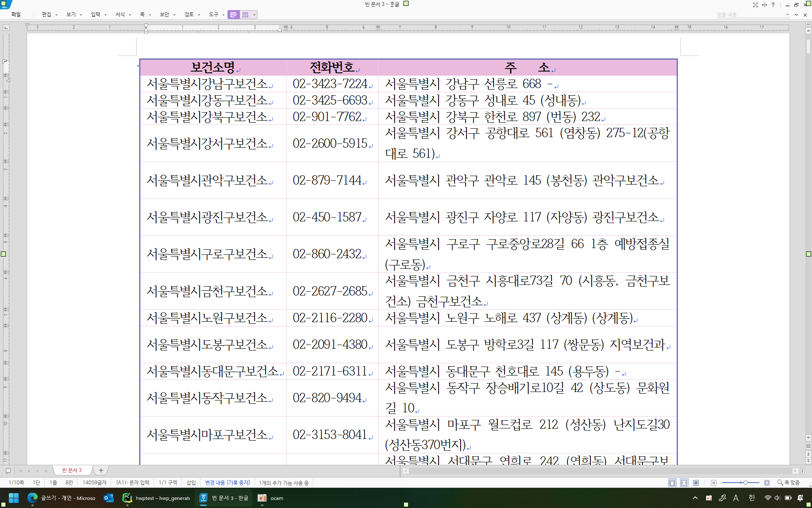Image resolution: width=812 pixels, height=508 pixels.
Task: Click the zoom slider handle
Action: coord(746,483)
